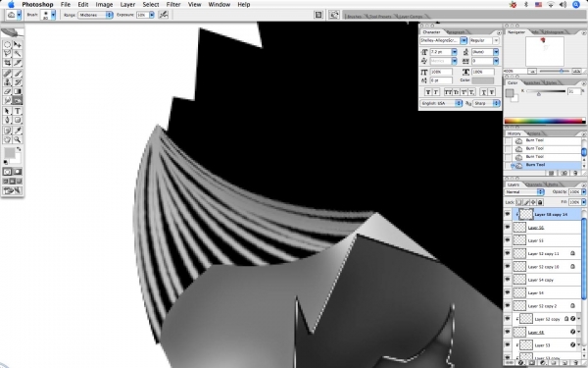Select the Eraser tool
588x368 pixels.
(7, 91)
